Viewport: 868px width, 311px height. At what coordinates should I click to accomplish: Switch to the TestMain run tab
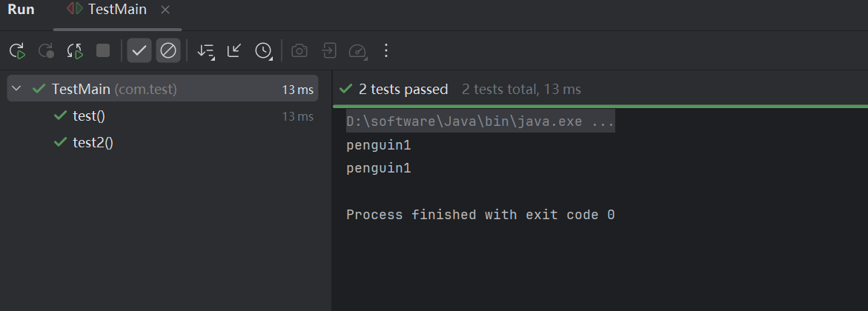coord(116,10)
